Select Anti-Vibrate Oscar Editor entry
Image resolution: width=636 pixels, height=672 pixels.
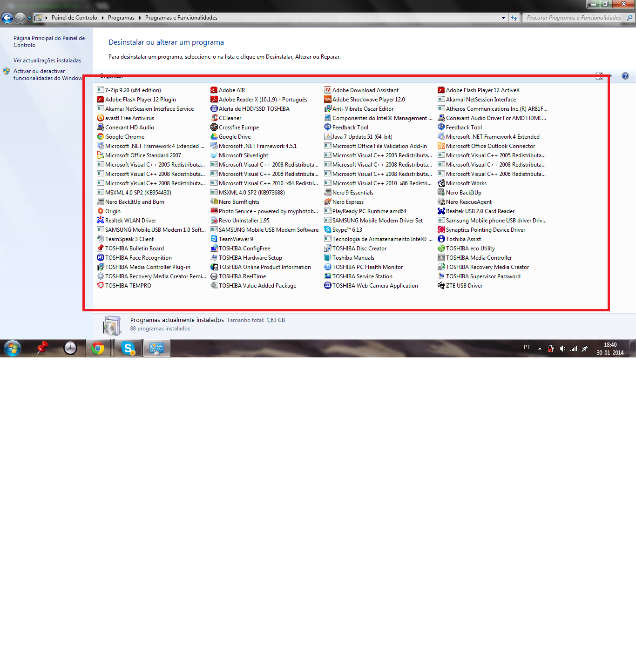(359, 108)
